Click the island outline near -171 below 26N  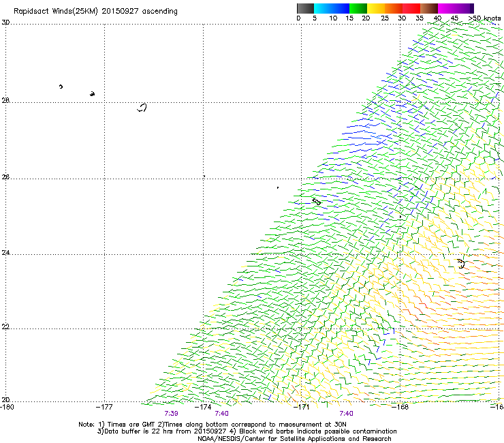[x=317, y=202]
